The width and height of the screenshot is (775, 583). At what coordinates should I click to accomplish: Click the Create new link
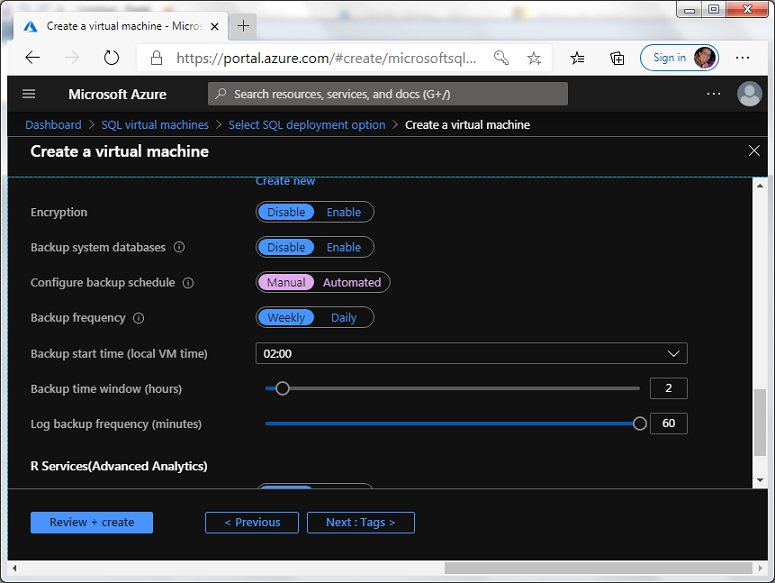click(x=285, y=181)
